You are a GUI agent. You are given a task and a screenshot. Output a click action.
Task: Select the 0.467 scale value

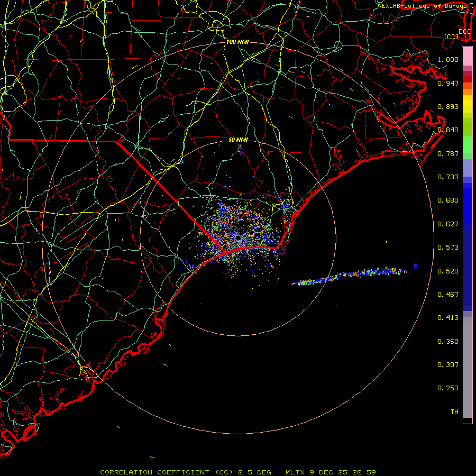(x=448, y=294)
